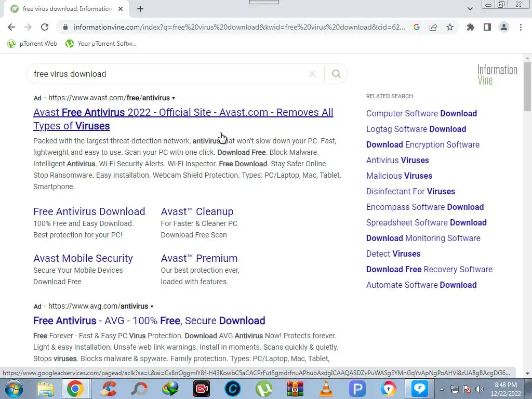The image size is (532, 399).
Task: View site info via the lock icon
Action: click(x=65, y=27)
